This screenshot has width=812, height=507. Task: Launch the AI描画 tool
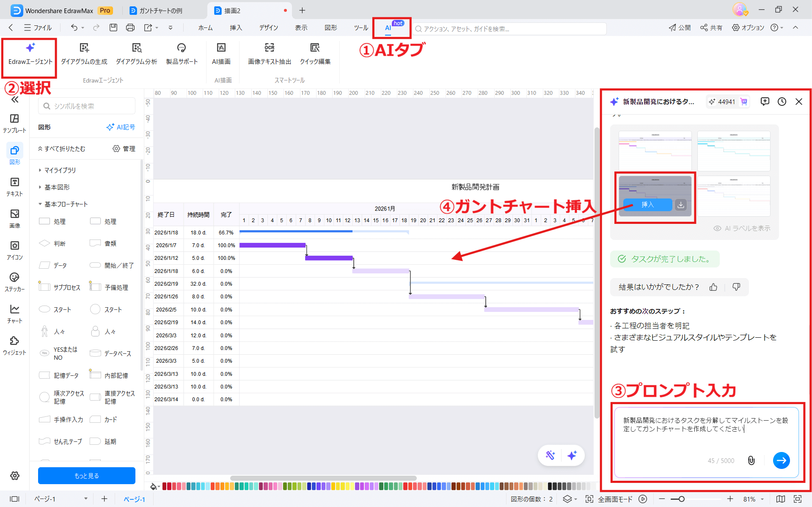coord(221,53)
